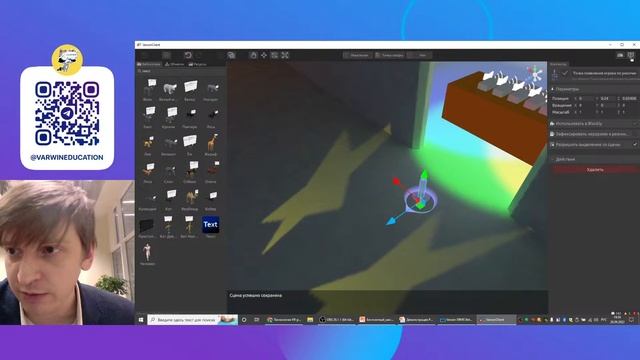Screen dimensions: 640x360
Task: Click the Rotation X input field
Action: click(x=586, y=105)
